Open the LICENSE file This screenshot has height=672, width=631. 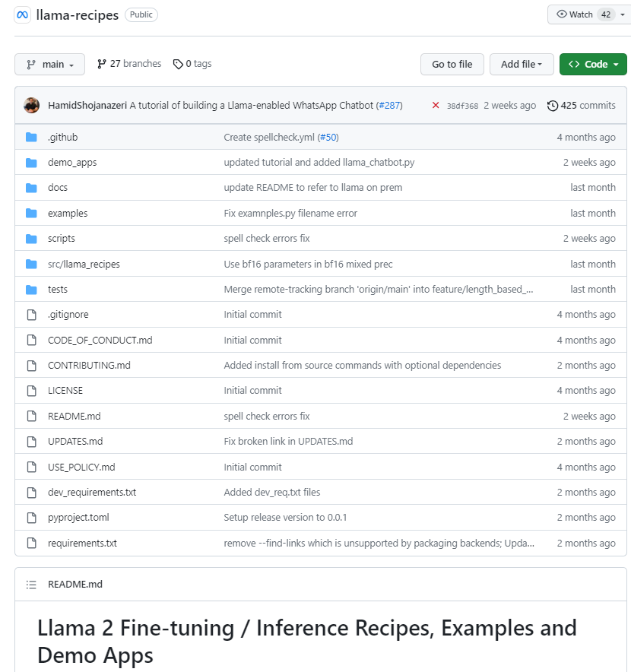[65, 391]
